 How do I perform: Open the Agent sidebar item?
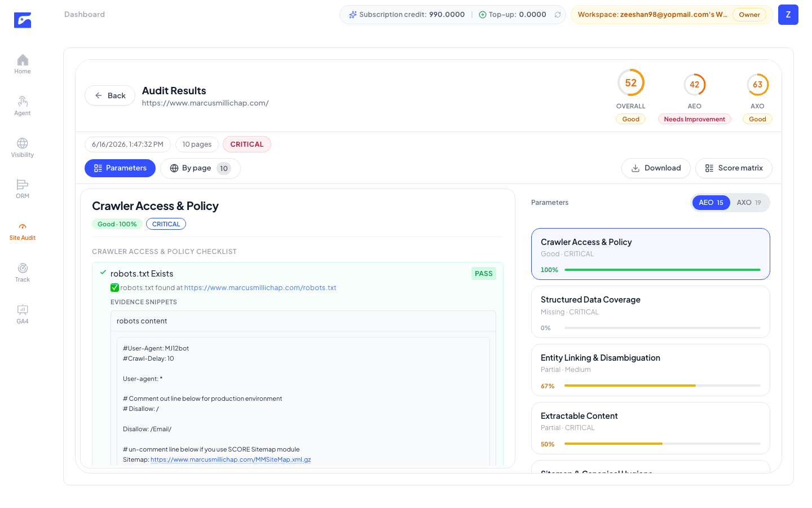[23, 106]
